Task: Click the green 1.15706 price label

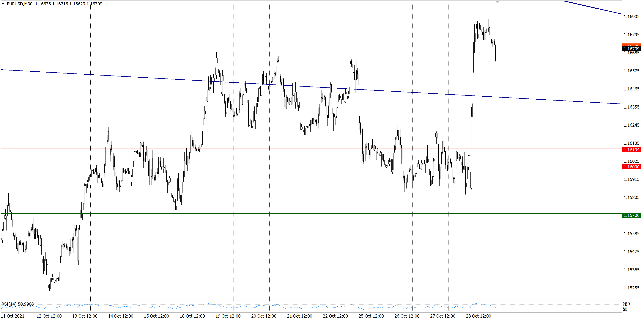Action: [631, 215]
